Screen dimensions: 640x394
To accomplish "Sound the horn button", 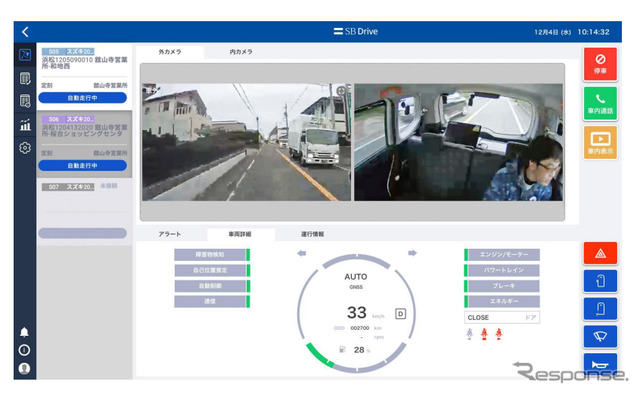I will 600,363.
